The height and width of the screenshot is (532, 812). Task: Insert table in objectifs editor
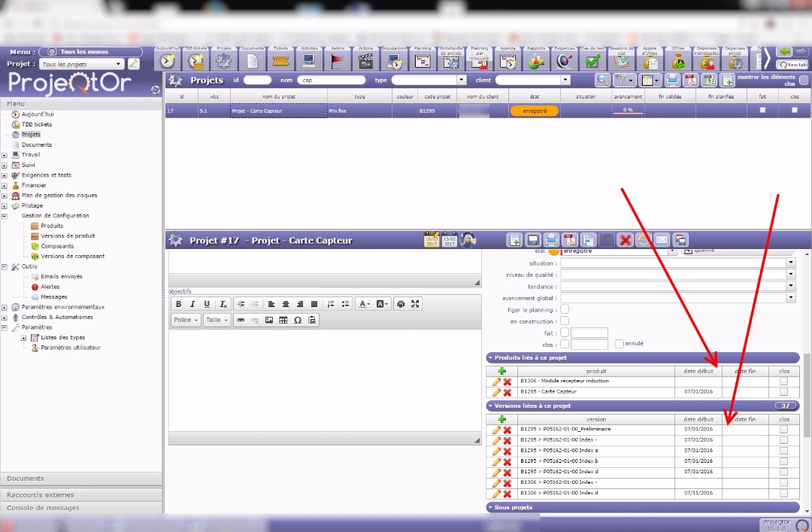[283, 321]
